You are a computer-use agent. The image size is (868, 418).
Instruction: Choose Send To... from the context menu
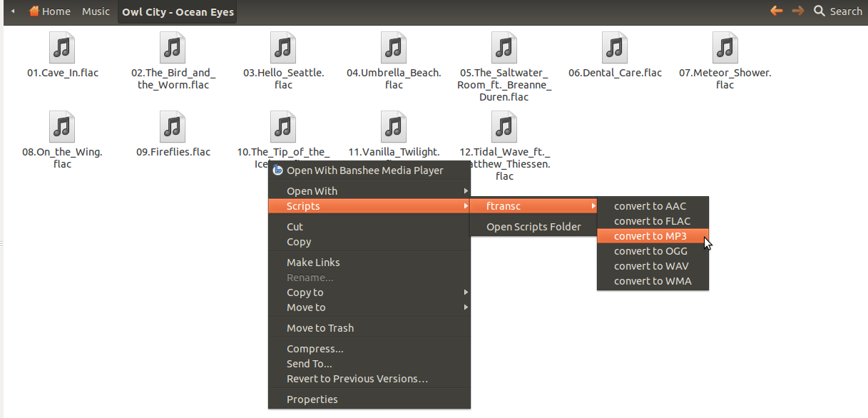369,364
